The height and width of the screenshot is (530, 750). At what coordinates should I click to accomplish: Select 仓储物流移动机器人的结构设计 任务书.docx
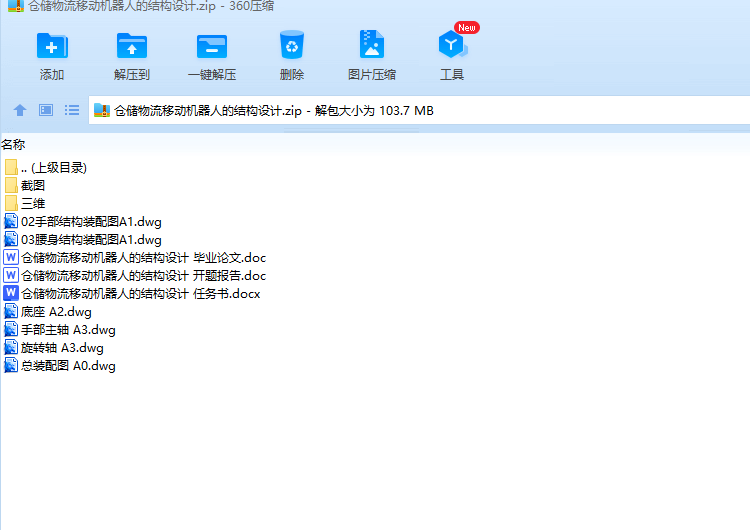(x=141, y=293)
